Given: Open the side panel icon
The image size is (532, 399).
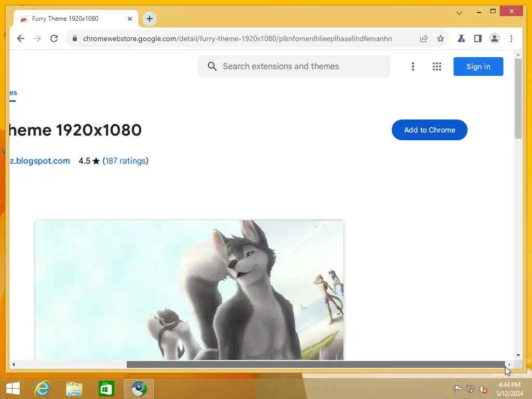Looking at the screenshot, I should [478, 38].
